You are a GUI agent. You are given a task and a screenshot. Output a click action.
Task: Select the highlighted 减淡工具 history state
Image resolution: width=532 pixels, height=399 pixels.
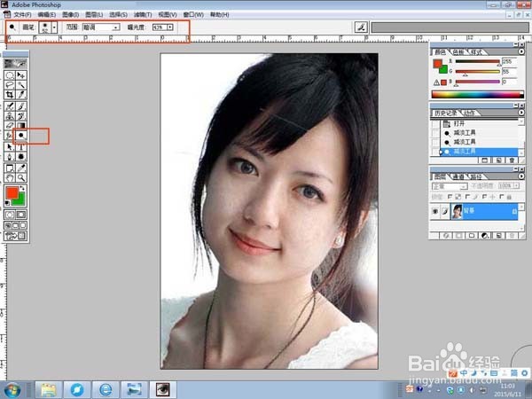pos(480,152)
